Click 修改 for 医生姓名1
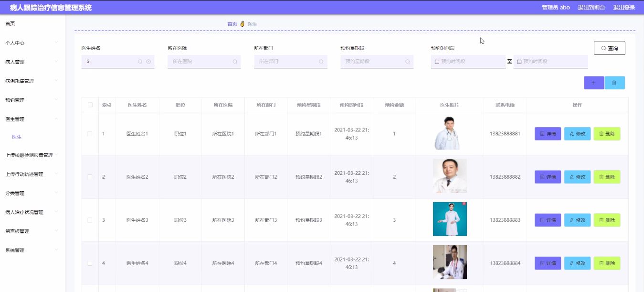This screenshot has height=292, width=644. 577,134
